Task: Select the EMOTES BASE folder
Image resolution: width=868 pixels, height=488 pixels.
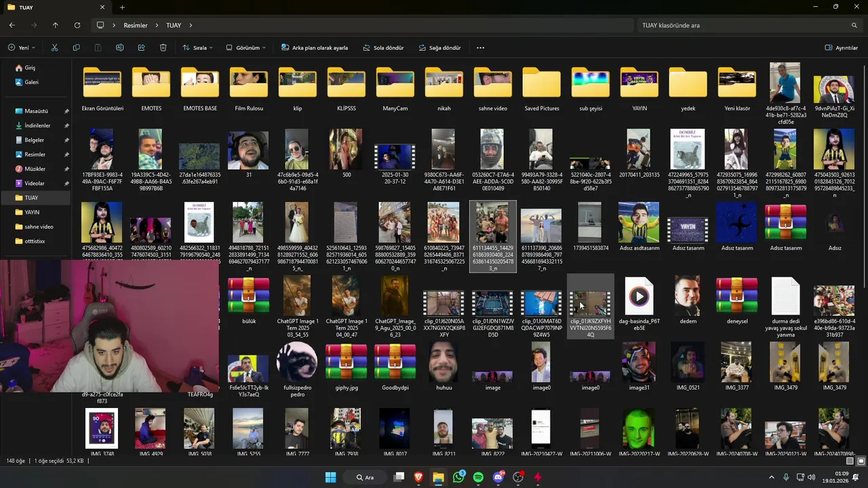Action: (200, 88)
